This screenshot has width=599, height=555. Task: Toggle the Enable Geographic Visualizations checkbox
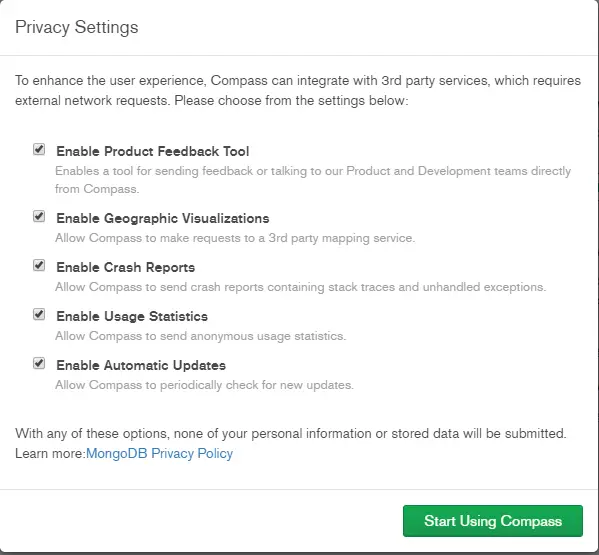coord(39,217)
